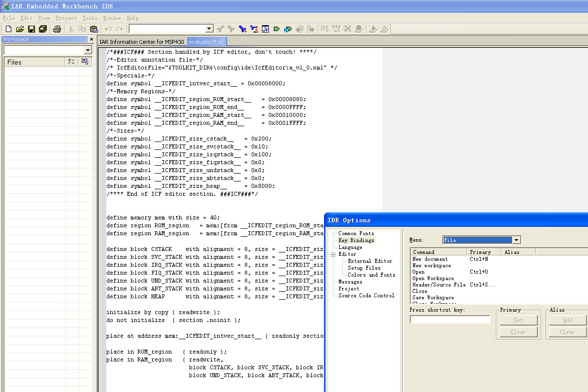
Task: Click the first status column icon beside Files
Action: tap(71, 62)
